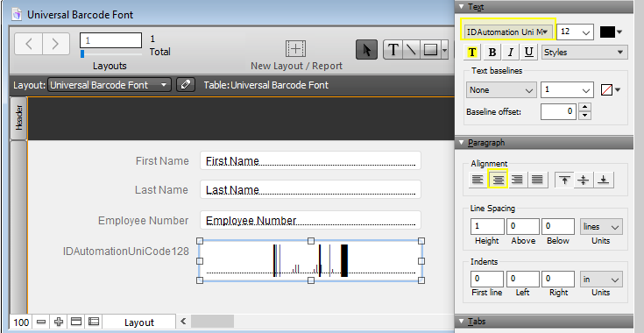
Task: Click the edit layout pencil icon
Action: click(186, 85)
